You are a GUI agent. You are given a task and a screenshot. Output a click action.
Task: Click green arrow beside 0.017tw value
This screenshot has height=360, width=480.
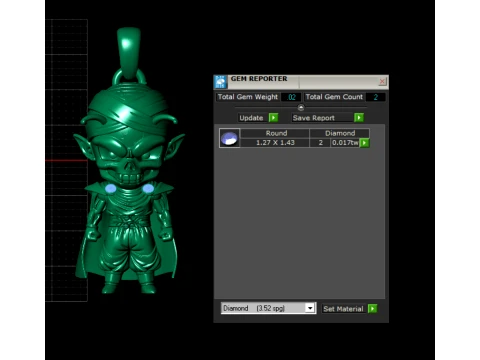tap(365, 143)
